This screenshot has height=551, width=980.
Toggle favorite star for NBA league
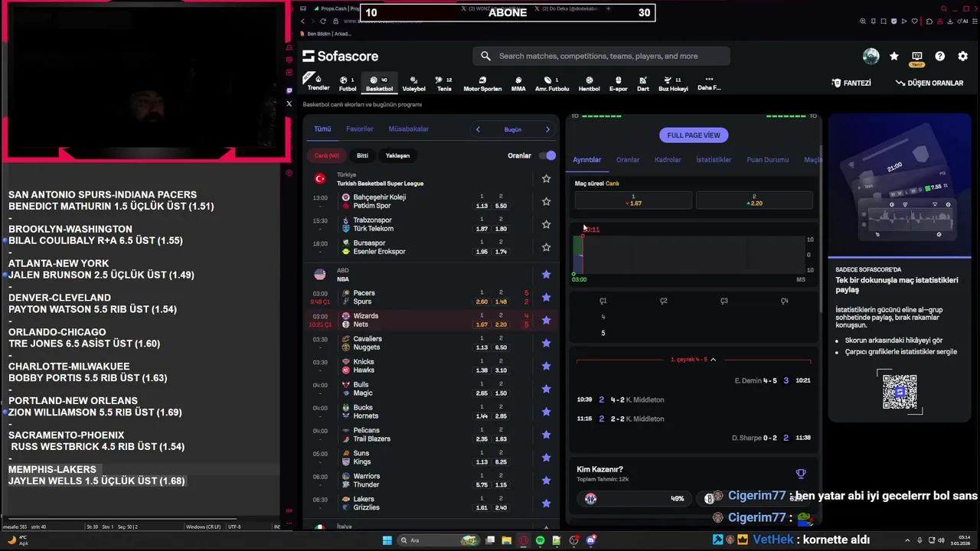click(x=546, y=275)
